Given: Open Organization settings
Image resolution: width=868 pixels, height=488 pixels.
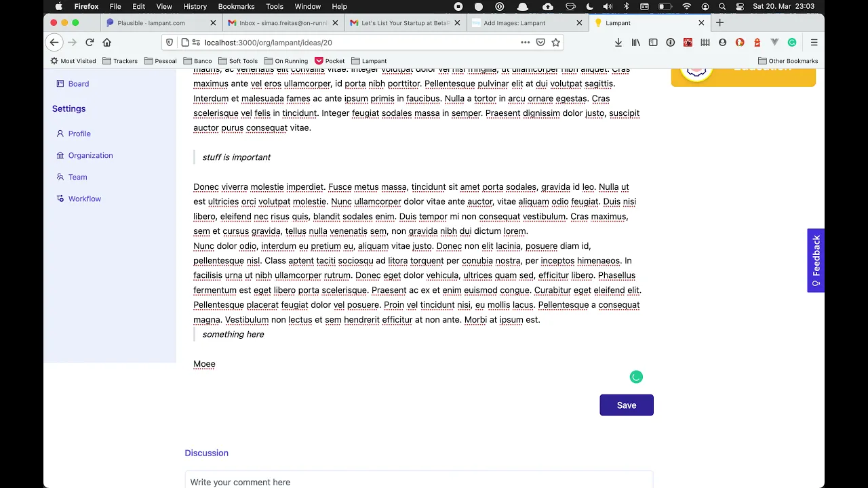Looking at the screenshot, I should (90, 155).
